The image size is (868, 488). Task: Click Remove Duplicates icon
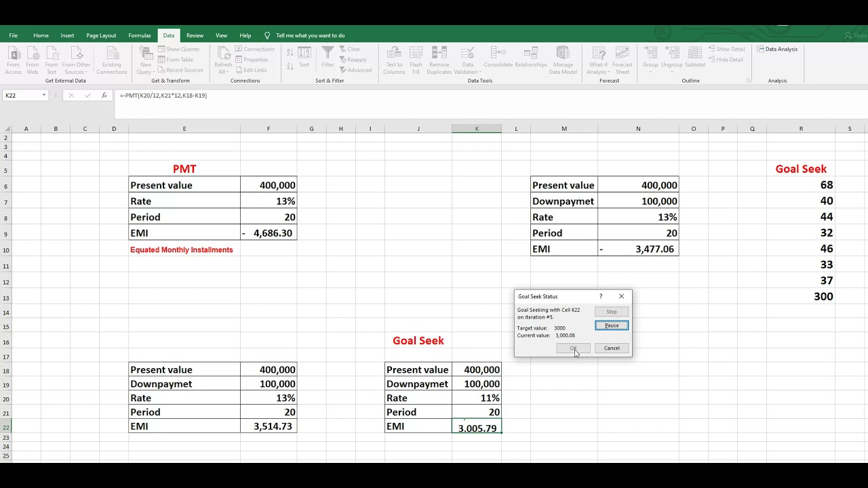[439, 60]
